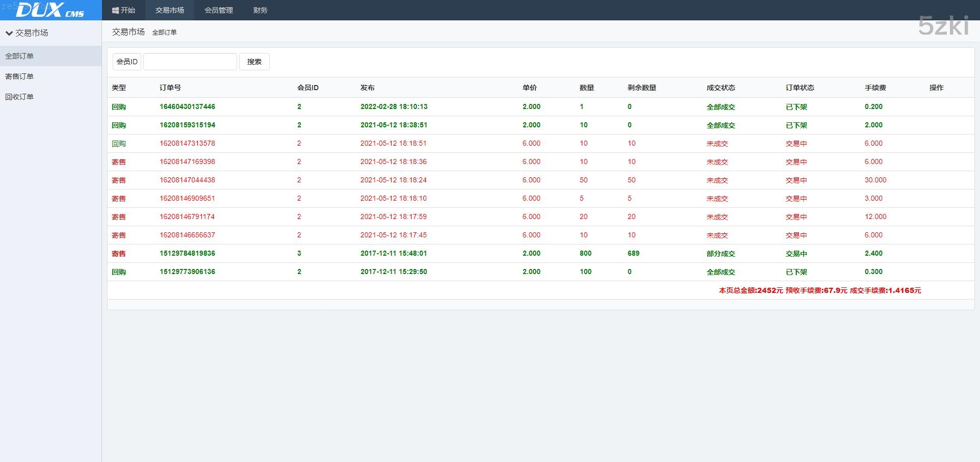Click the 会员ID search input field
The image size is (980, 462).
(x=190, y=62)
